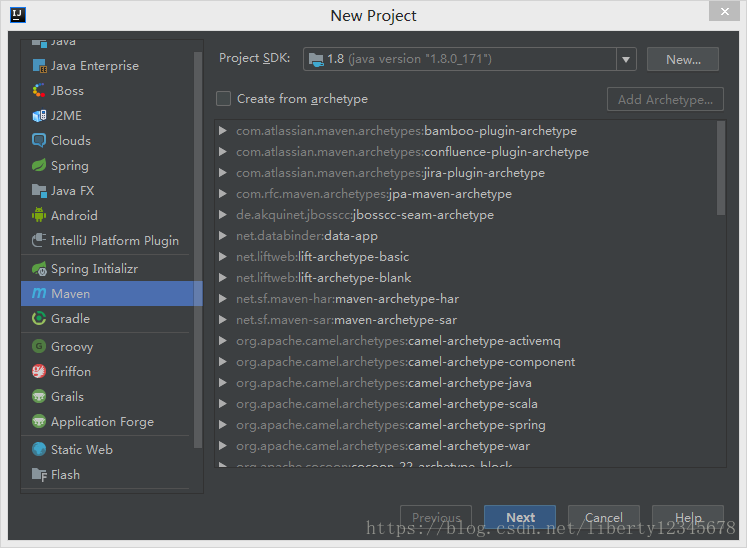Click the Spring leaf icon
Image resolution: width=747 pixels, height=548 pixels.
point(39,165)
